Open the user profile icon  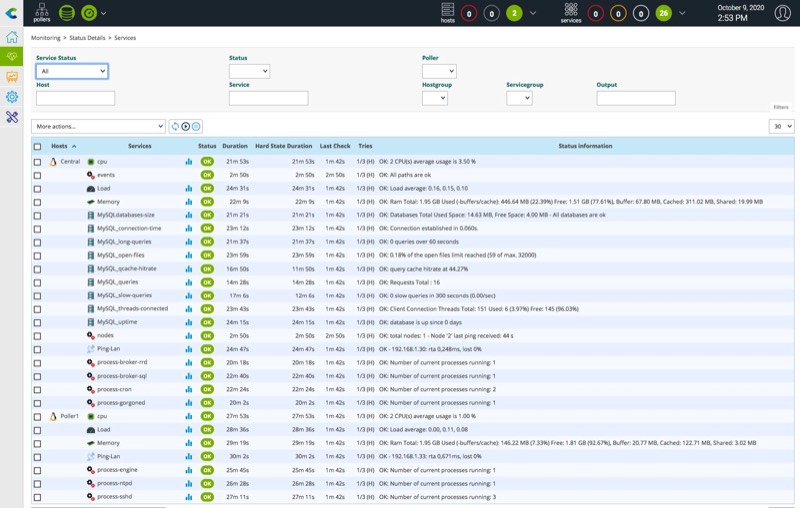click(x=783, y=13)
